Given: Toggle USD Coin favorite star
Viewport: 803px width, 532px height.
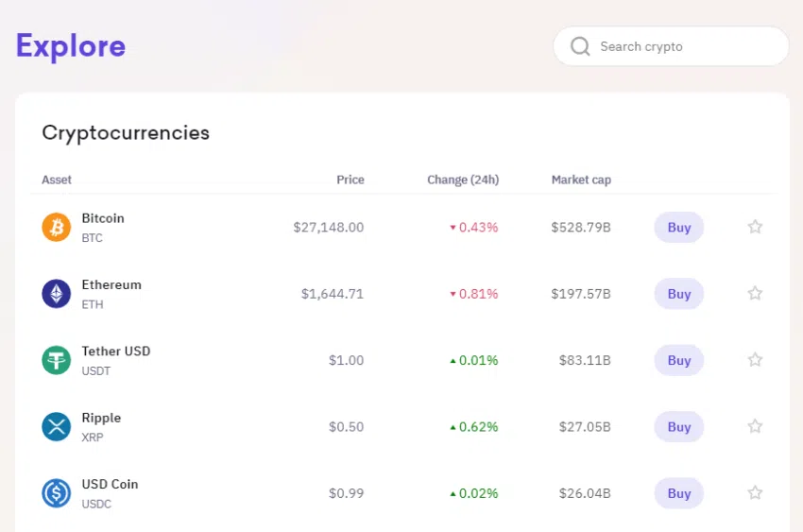Looking at the screenshot, I should tap(755, 493).
